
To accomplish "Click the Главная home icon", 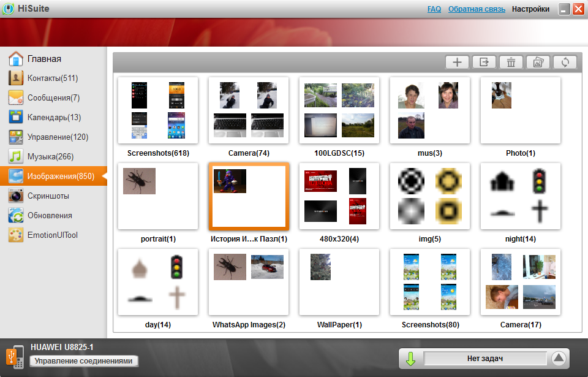I will point(16,59).
